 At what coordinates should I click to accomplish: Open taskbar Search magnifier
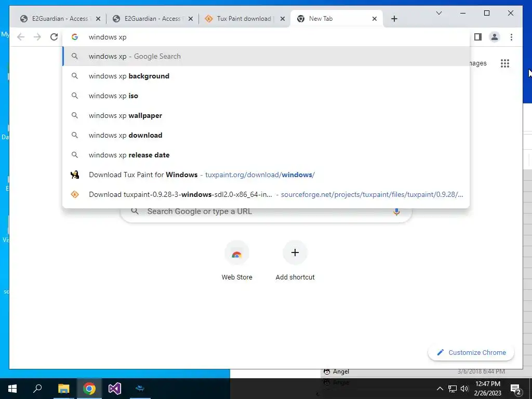(x=37, y=389)
